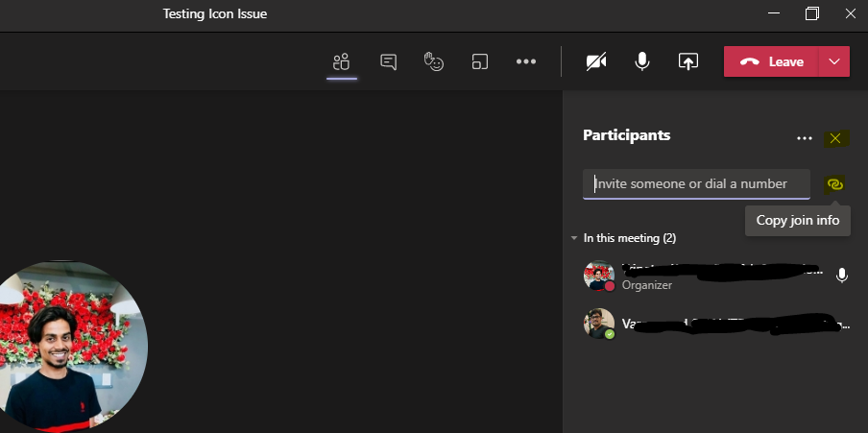The image size is (868, 433).
Task: Expand the Leave options dropdown arrow
Action: coord(834,61)
